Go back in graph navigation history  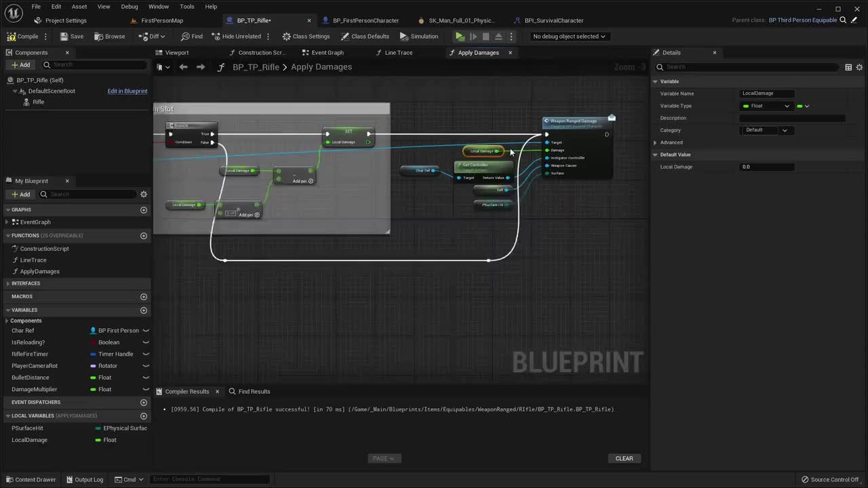183,67
